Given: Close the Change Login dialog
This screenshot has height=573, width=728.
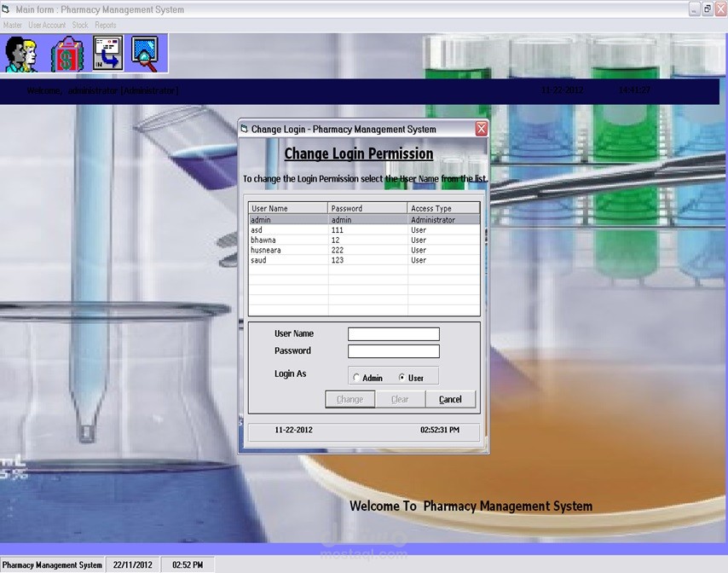Looking at the screenshot, I should (x=481, y=130).
